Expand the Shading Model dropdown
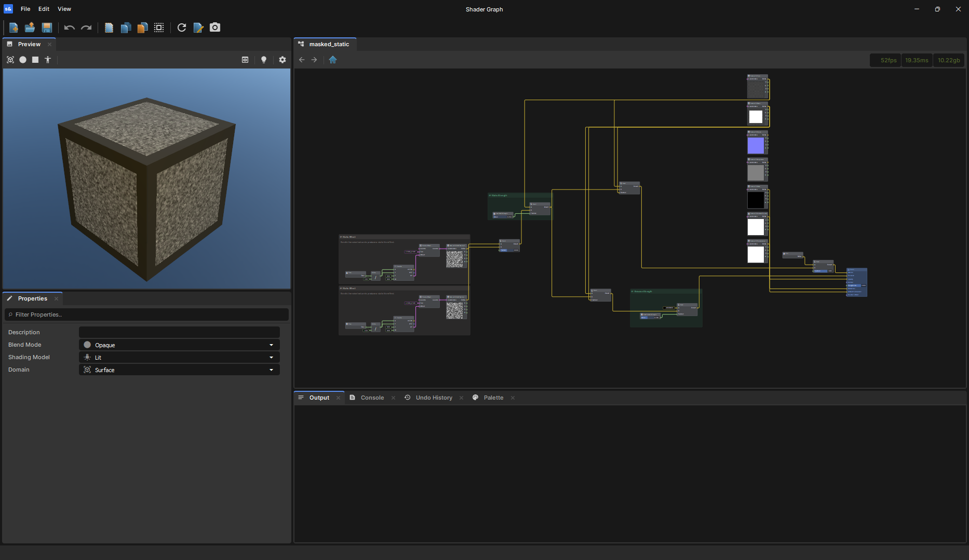The image size is (969, 560). click(x=179, y=357)
